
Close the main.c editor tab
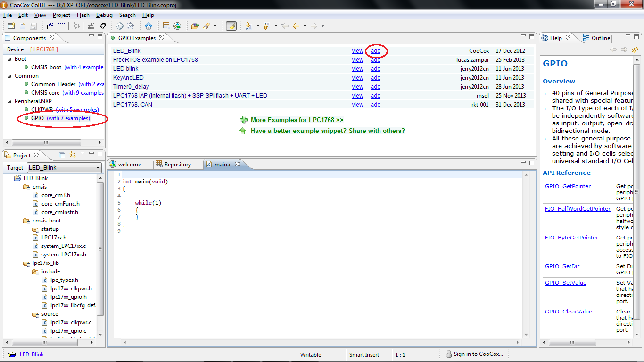click(x=238, y=164)
